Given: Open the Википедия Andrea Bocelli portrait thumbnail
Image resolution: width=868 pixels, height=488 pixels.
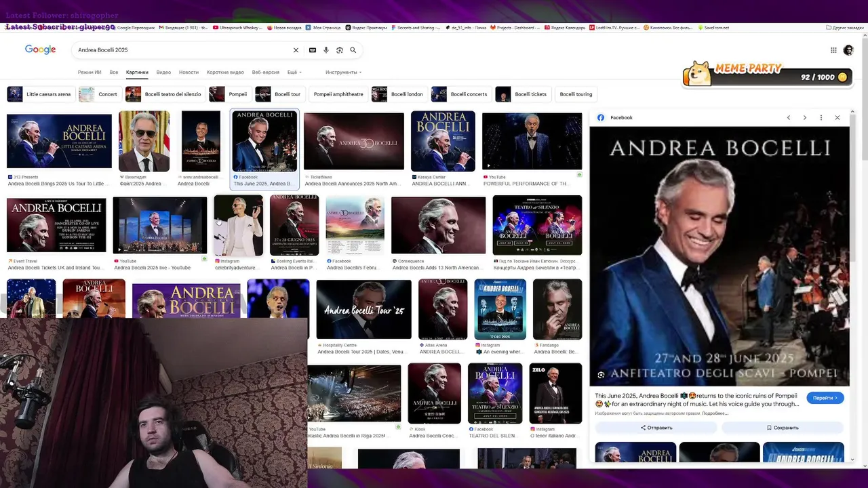Looking at the screenshot, I should pos(144,141).
